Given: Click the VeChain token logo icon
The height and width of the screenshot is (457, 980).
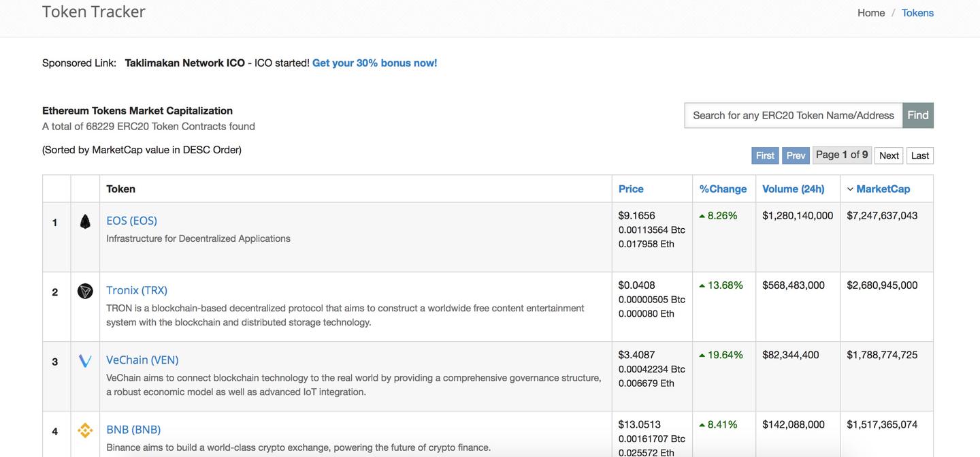Looking at the screenshot, I should (85, 361).
